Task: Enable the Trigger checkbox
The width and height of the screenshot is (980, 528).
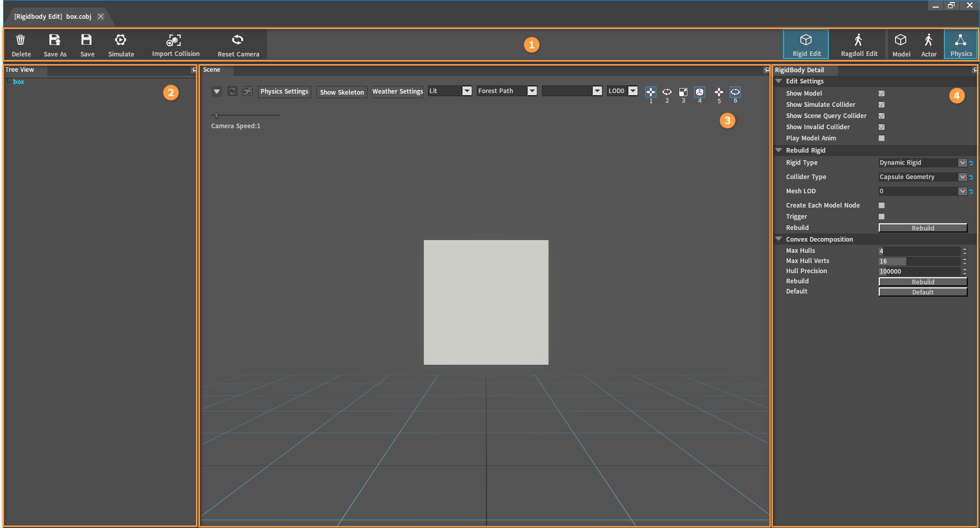Action: [882, 217]
